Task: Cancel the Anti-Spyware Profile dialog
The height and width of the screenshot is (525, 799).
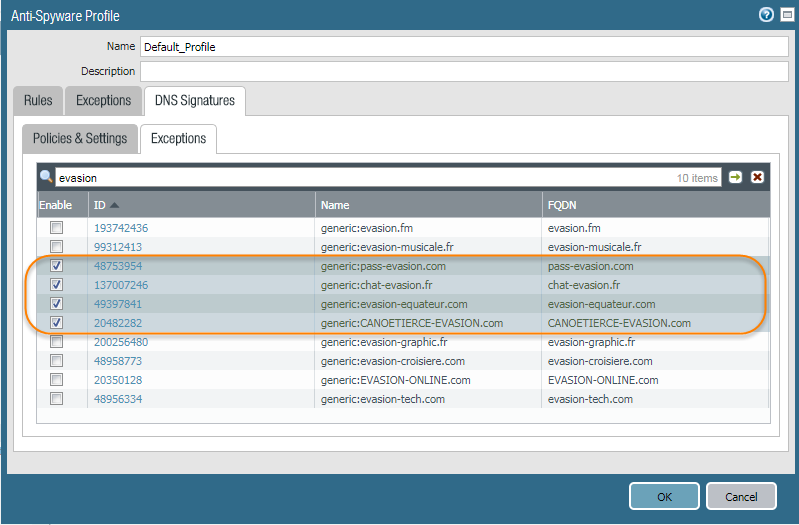Action: point(741,497)
